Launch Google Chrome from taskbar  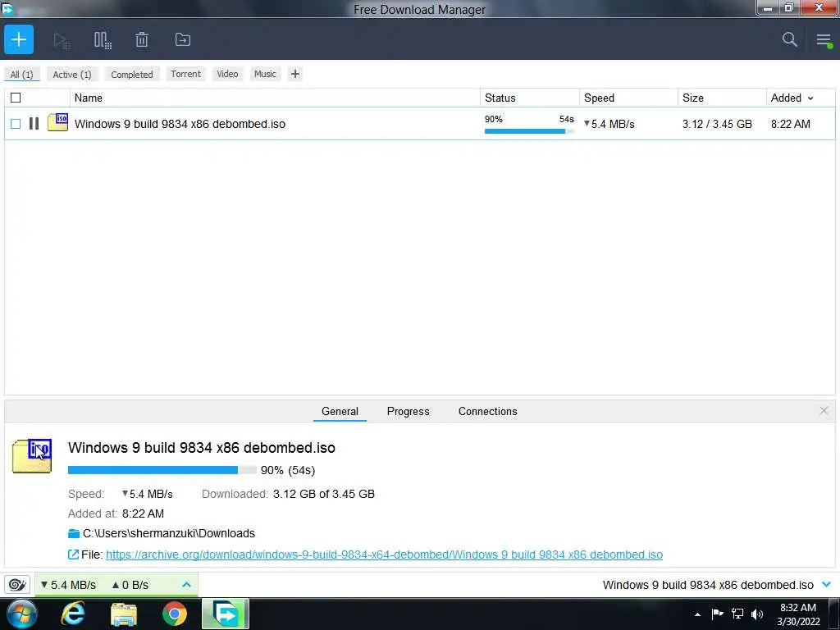click(x=175, y=614)
